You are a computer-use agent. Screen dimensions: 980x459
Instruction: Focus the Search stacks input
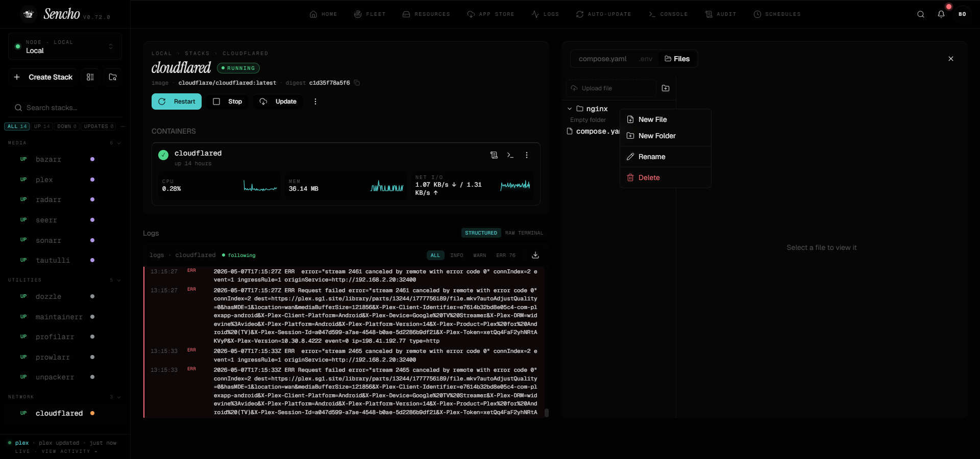[65, 108]
